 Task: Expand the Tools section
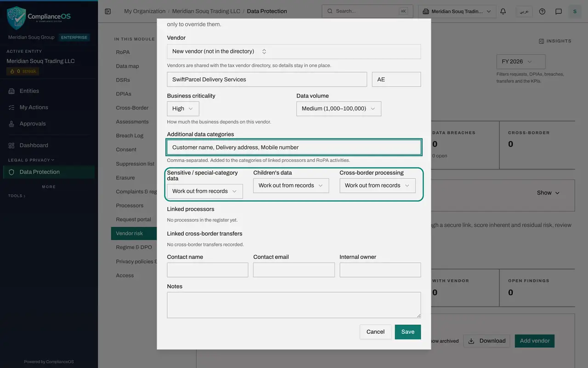[x=17, y=196]
